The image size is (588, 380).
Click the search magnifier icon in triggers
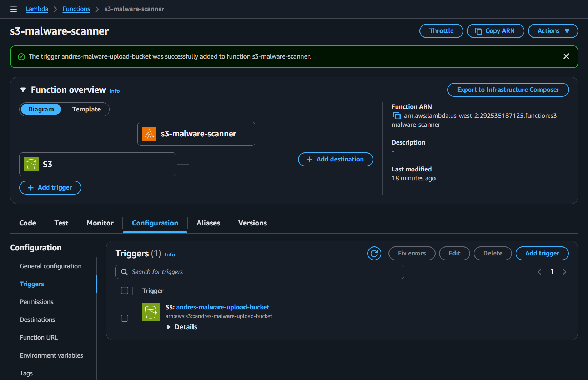point(124,272)
